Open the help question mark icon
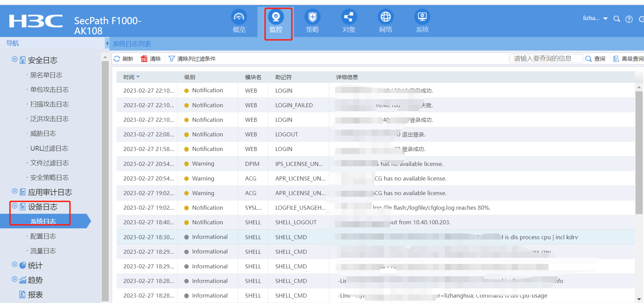The width and height of the screenshot is (644, 303). pyautogui.click(x=629, y=19)
